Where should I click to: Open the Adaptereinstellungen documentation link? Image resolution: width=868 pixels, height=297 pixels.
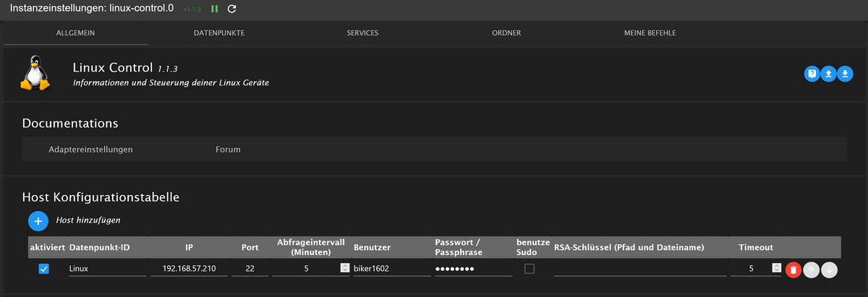point(90,150)
